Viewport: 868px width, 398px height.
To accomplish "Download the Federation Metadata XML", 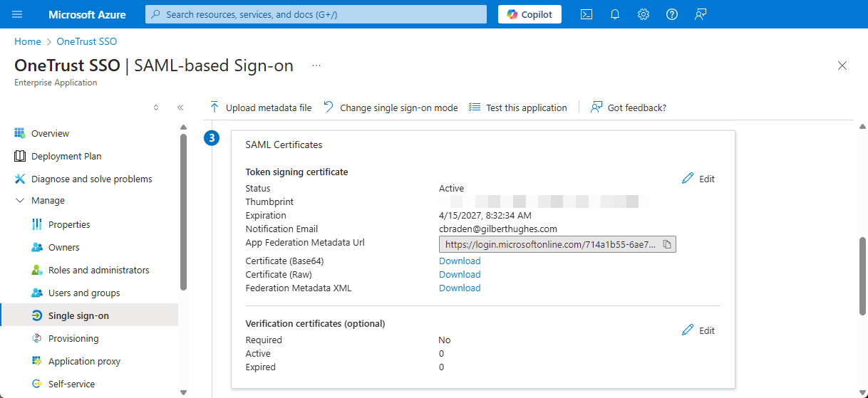I will (x=460, y=288).
